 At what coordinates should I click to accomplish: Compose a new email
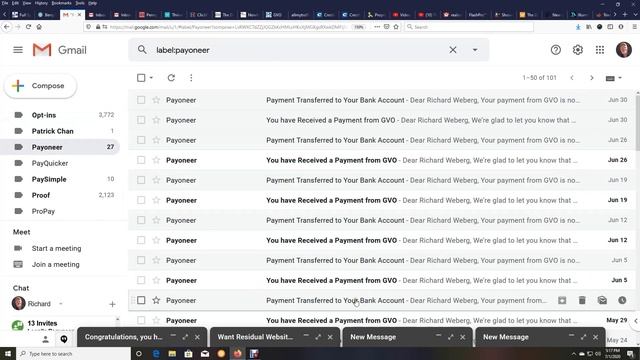40,86
